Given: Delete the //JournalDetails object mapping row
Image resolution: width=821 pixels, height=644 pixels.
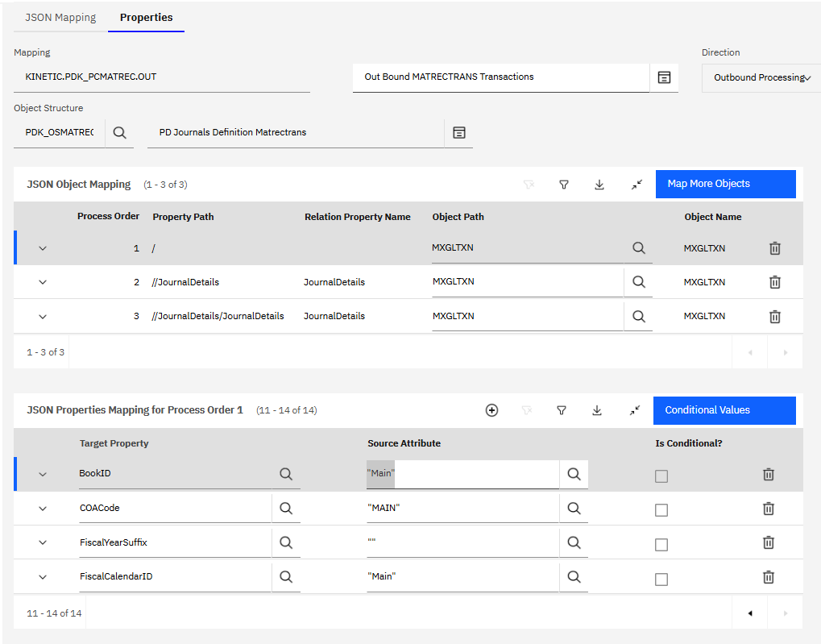Looking at the screenshot, I should click(774, 282).
